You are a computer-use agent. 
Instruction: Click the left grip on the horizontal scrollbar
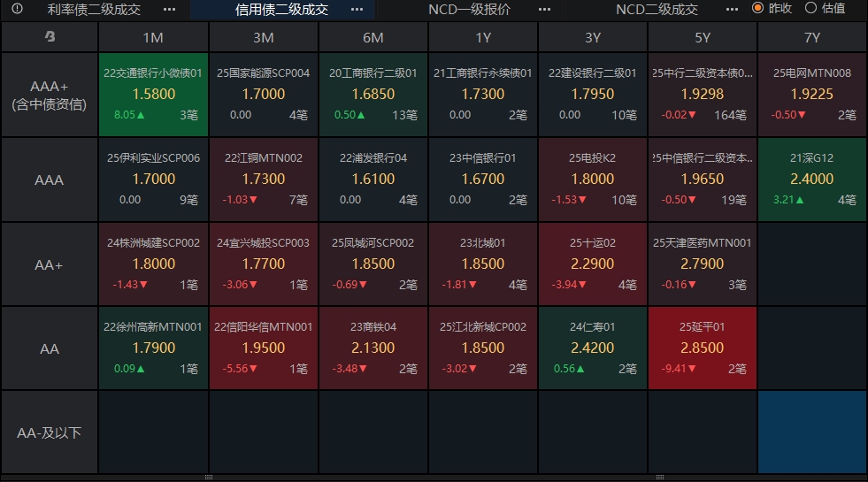click(x=209, y=477)
